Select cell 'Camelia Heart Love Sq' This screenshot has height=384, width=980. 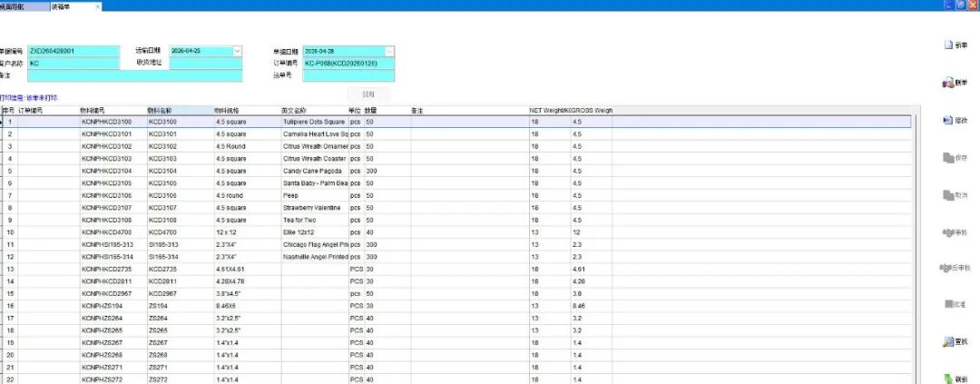tap(314, 133)
